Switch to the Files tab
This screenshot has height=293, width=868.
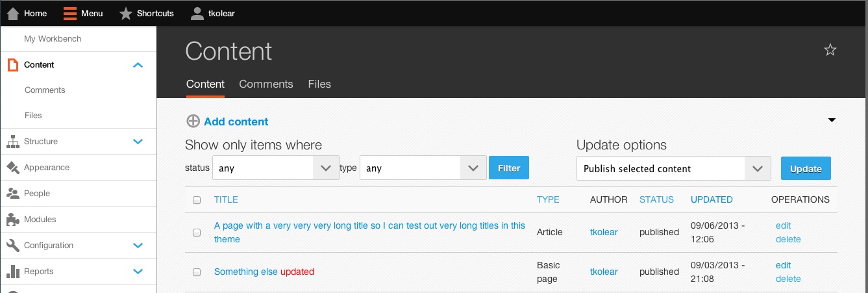pos(319,84)
